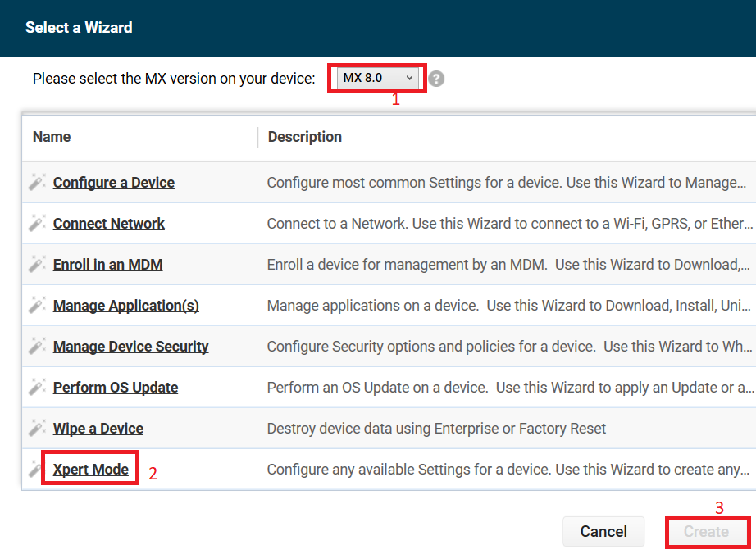Select the Manage Device Security row
The image size is (756, 554).
point(130,346)
